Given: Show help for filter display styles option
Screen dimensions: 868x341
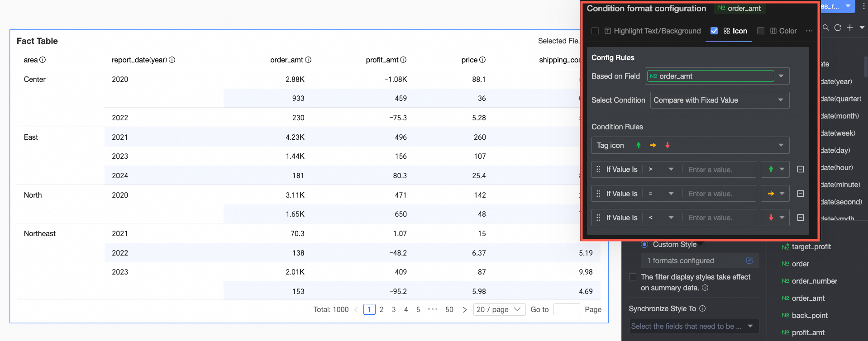Looking at the screenshot, I should (705, 288).
